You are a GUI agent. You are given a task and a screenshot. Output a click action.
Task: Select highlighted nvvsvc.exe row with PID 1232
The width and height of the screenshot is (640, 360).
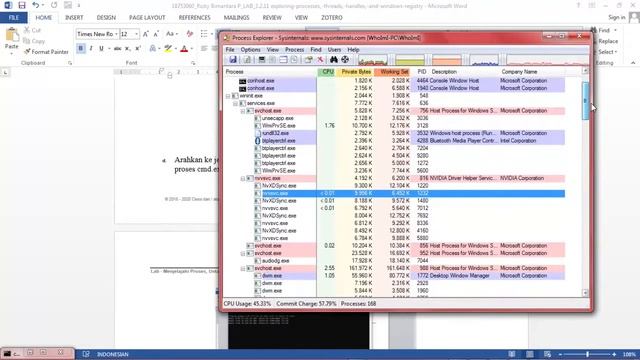[x=394, y=193]
